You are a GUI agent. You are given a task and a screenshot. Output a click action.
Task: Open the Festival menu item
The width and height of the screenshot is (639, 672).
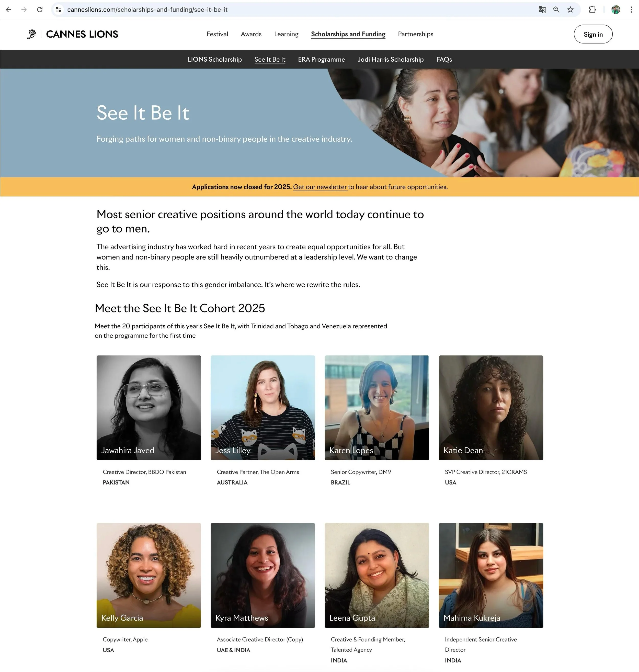pos(217,34)
